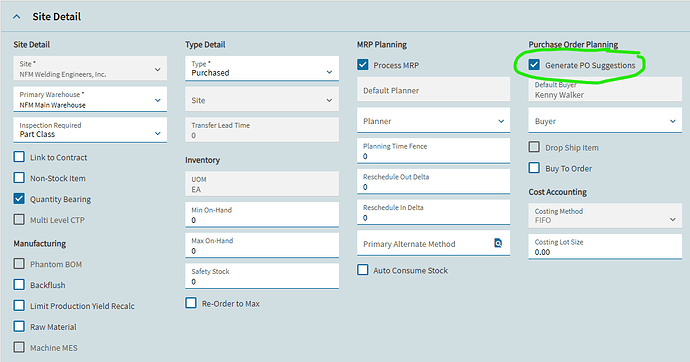Click the Costing Lot Size field
This screenshot has width=690, height=362.
point(605,246)
